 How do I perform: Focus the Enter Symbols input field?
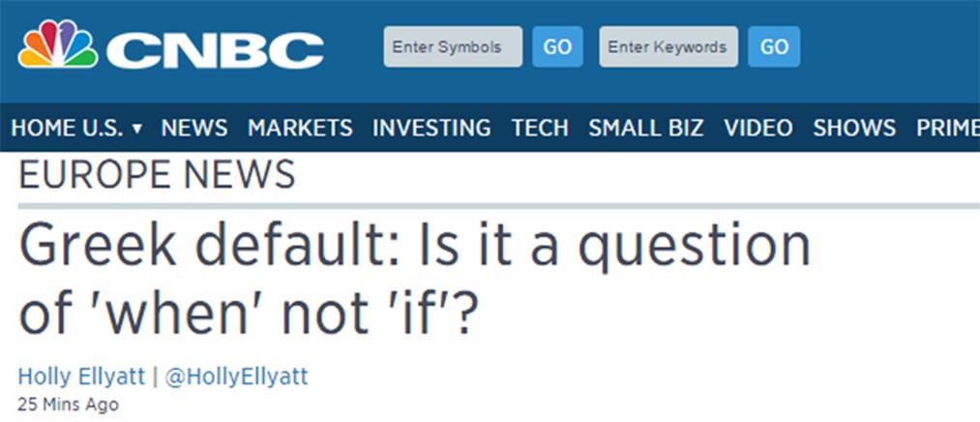453,46
